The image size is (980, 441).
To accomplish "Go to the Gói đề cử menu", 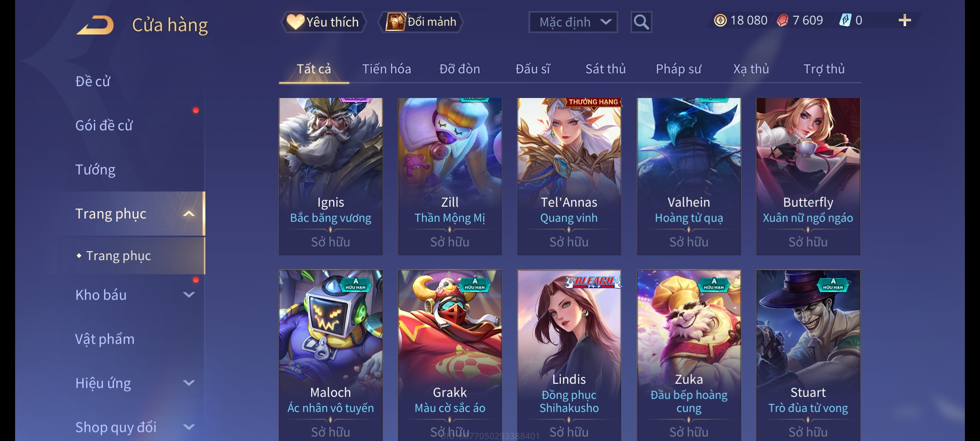I will pos(104,125).
